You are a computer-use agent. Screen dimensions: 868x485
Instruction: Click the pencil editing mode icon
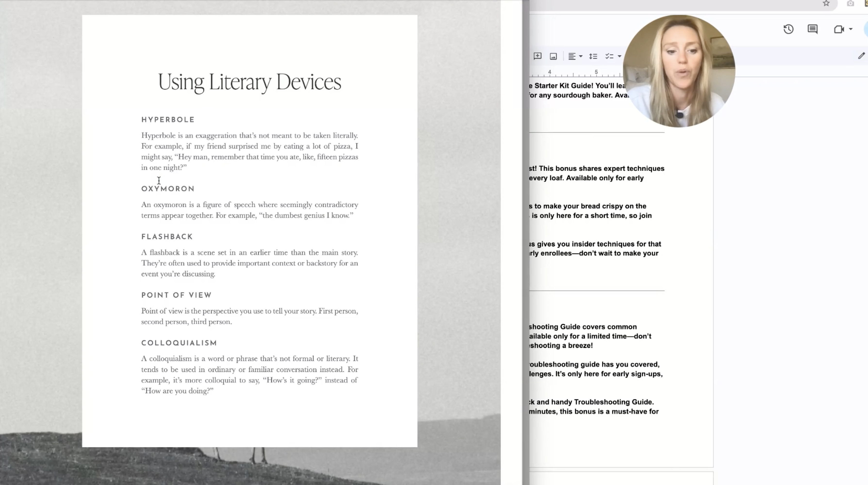(861, 56)
